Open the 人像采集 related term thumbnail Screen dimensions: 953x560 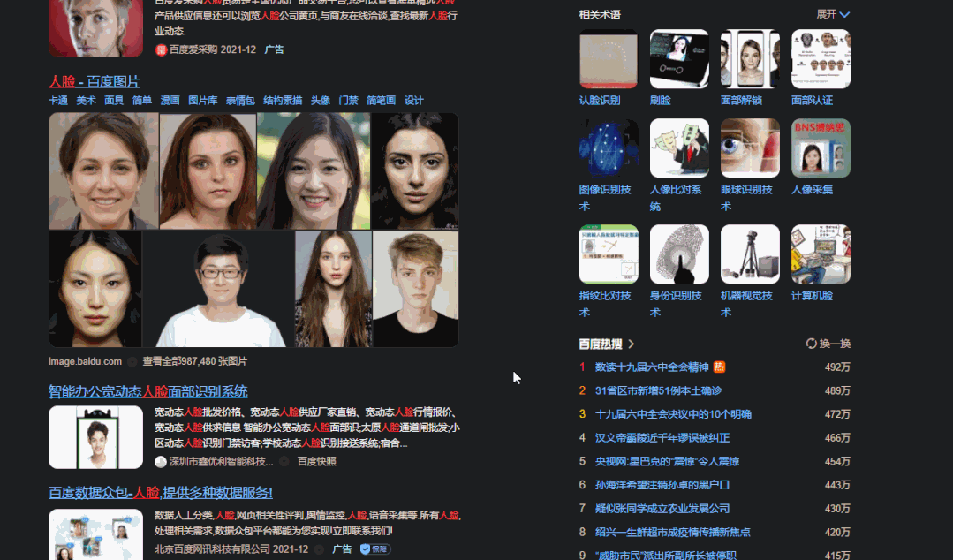(821, 148)
